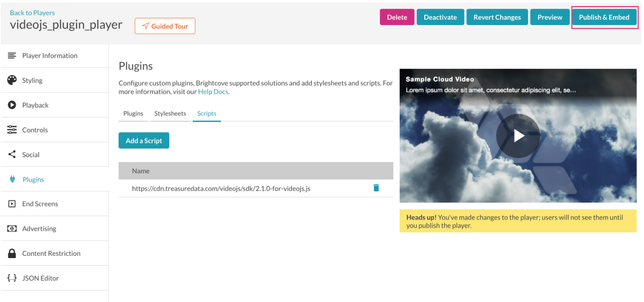Click the Controls sliders icon

pyautogui.click(x=12, y=130)
